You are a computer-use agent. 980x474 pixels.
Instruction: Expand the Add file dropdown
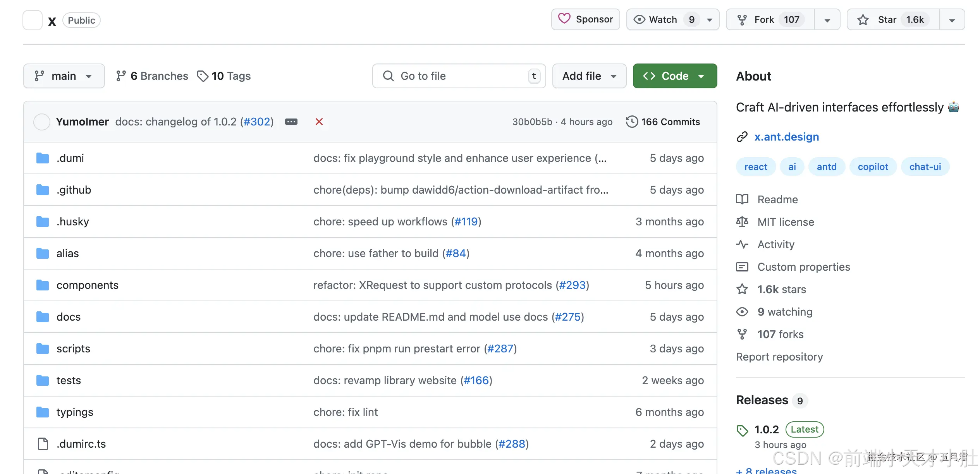(589, 76)
